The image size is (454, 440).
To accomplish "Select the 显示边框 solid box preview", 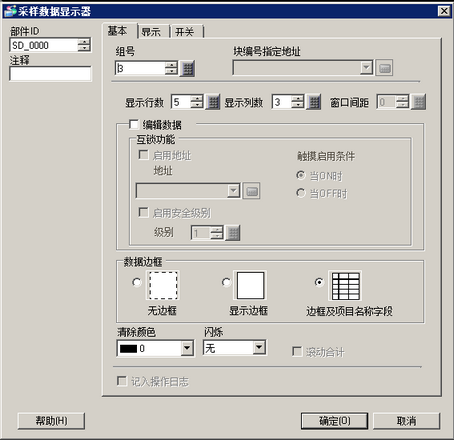I will click(250, 285).
